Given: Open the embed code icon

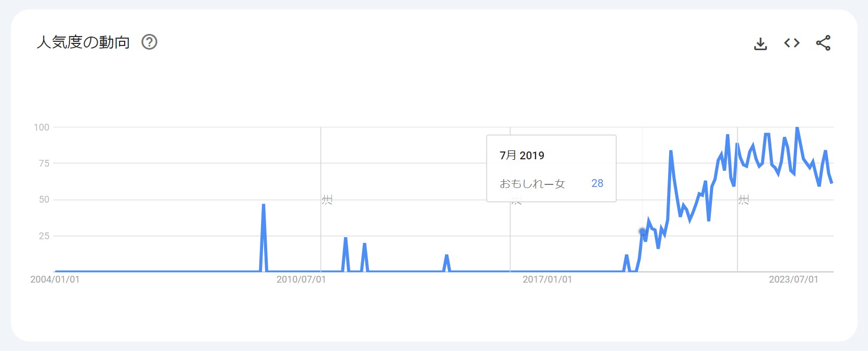Looking at the screenshot, I should point(792,43).
